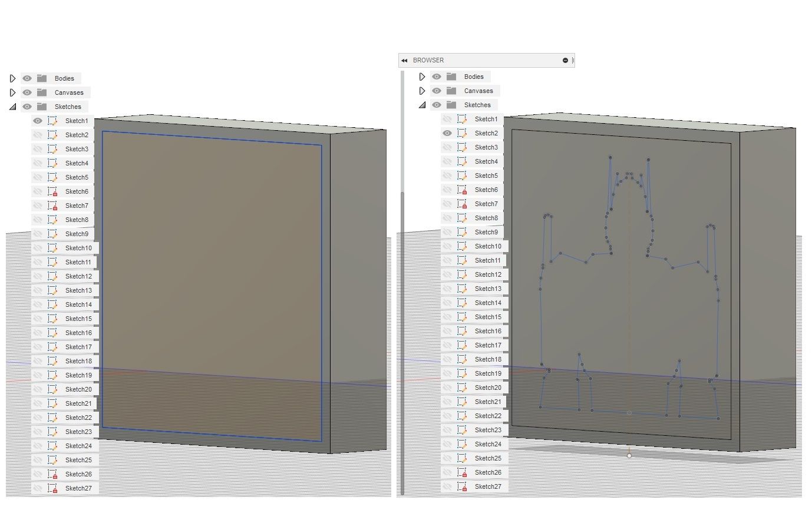Select Sketch10 in the right browser tree
Screen dimensions: 812x510
point(488,246)
